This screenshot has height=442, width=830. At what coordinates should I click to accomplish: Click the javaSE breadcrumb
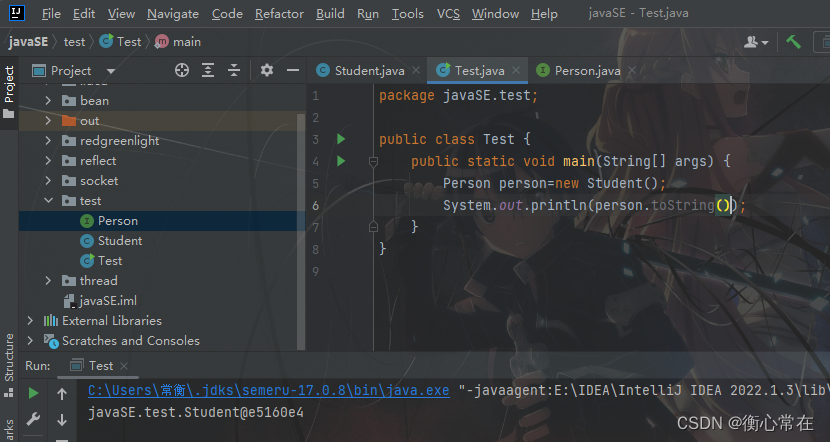29,42
